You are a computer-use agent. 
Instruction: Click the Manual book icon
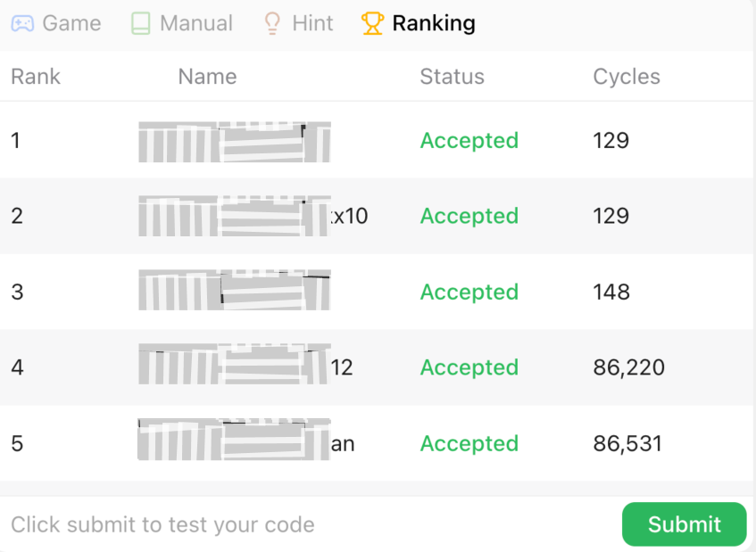(x=140, y=23)
